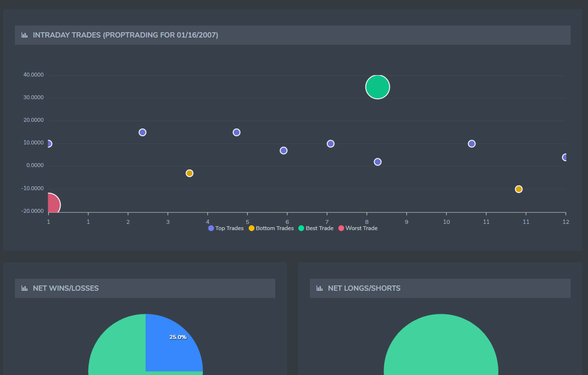Viewport: 588px width, 375px height.
Task: Click chart icon beside Net Wins/Losses title
Action: click(25, 288)
